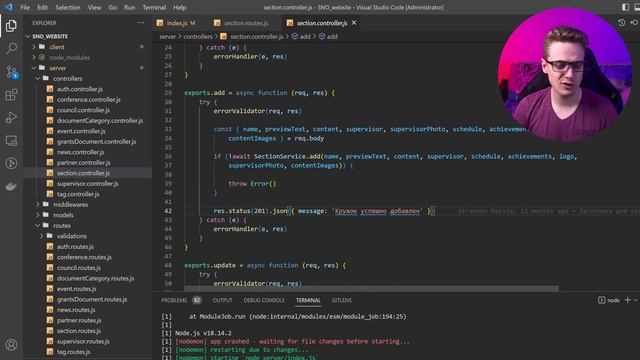Open the Search view in activity bar

coord(11,48)
